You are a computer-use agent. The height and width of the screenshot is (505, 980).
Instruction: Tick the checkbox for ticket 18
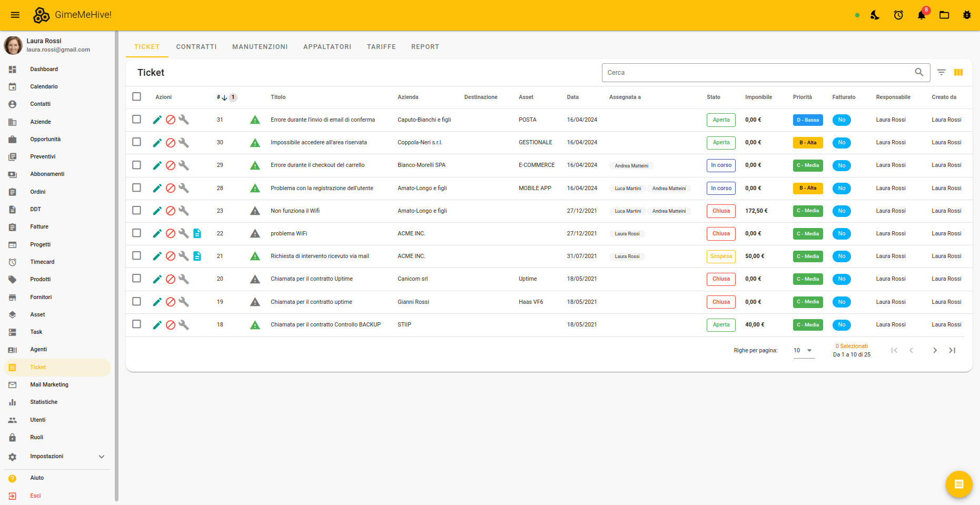[x=137, y=324]
